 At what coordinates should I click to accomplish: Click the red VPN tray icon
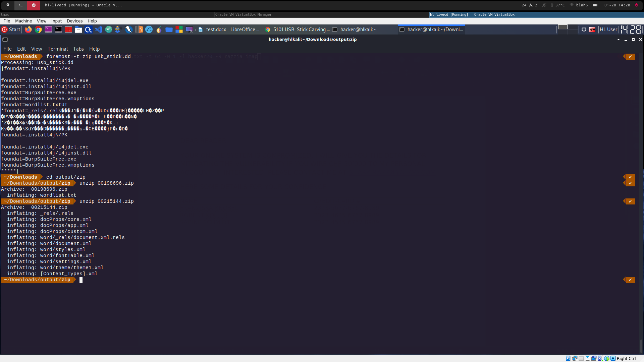click(x=592, y=29)
